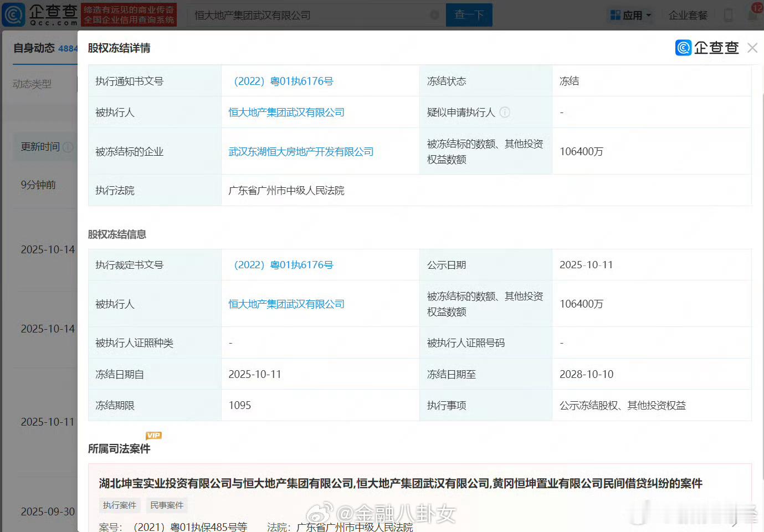Open 恒大地产集团武汉有限公司 link in the upper table

(286, 112)
